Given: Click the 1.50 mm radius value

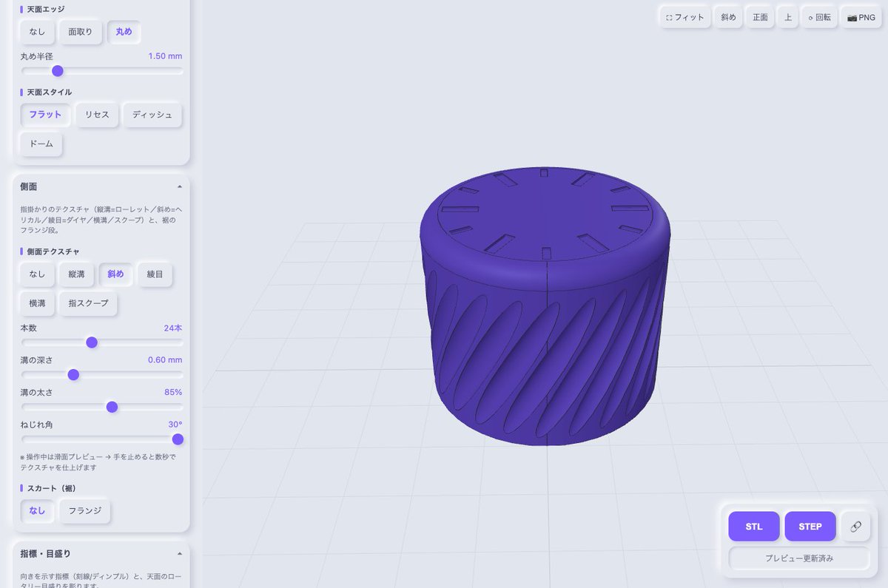Looking at the screenshot, I should (x=165, y=56).
